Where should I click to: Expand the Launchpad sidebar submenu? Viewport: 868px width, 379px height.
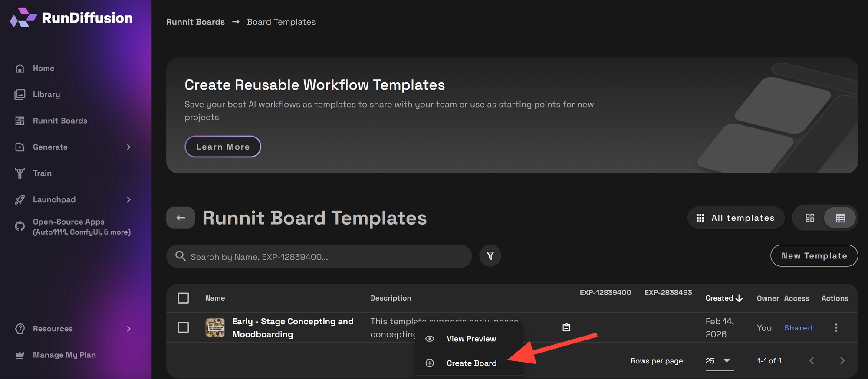[x=128, y=199]
